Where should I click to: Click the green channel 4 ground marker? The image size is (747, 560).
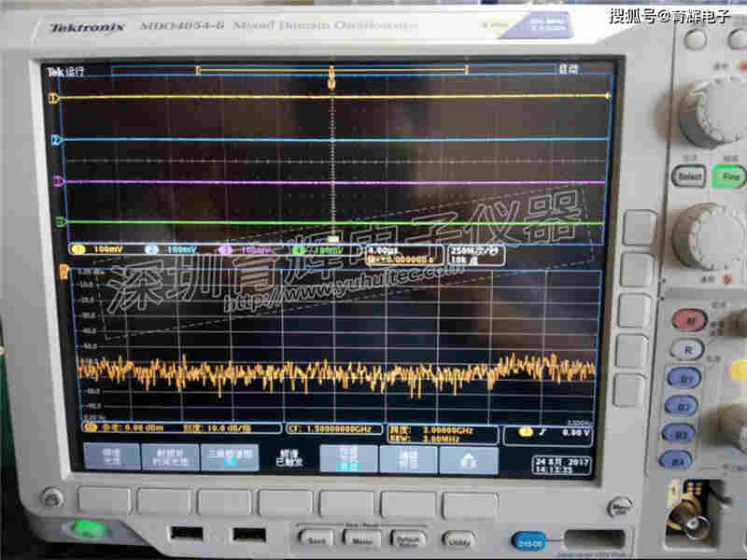coord(59,222)
